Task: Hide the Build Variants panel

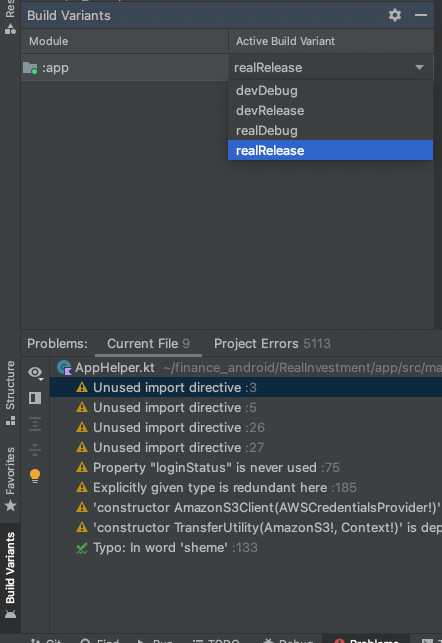Action: (421, 15)
